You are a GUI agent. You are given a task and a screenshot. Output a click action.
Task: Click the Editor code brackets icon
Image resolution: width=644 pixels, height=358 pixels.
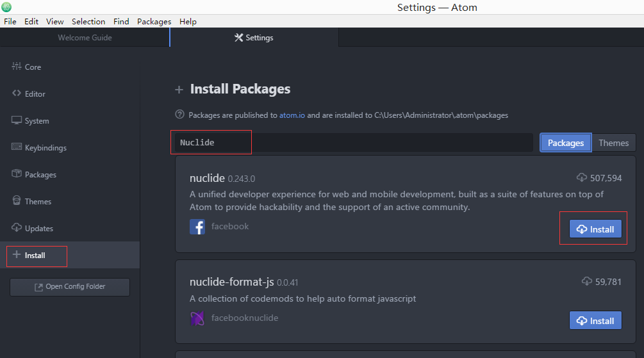pyautogui.click(x=17, y=94)
